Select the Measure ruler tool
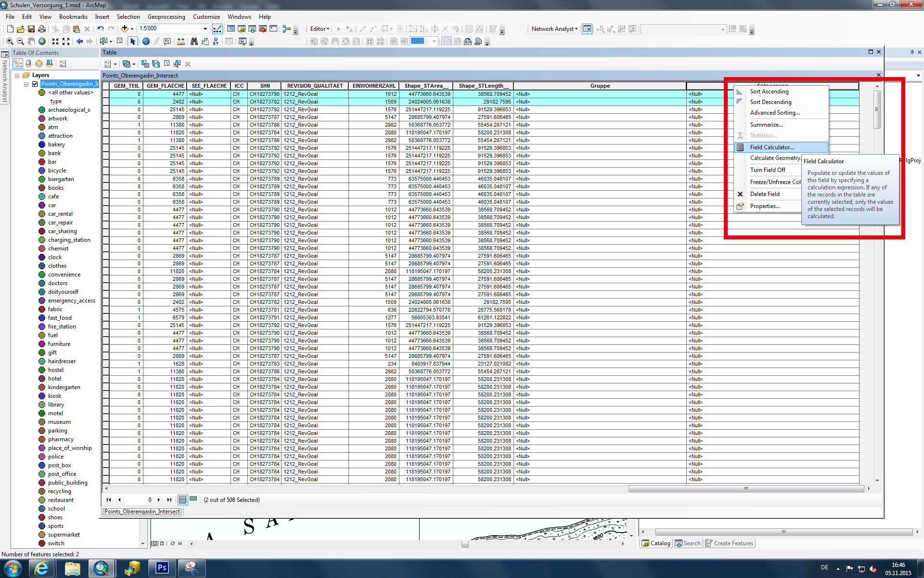 pyautogui.click(x=181, y=41)
